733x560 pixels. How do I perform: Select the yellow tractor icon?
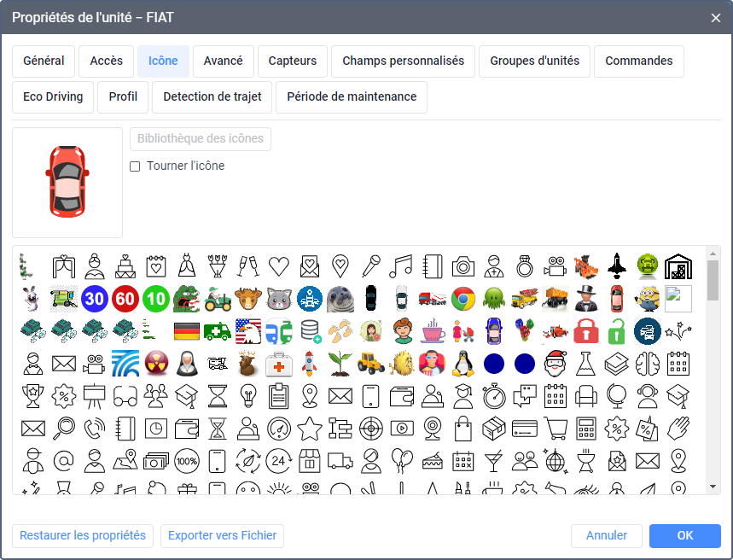point(371,364)
